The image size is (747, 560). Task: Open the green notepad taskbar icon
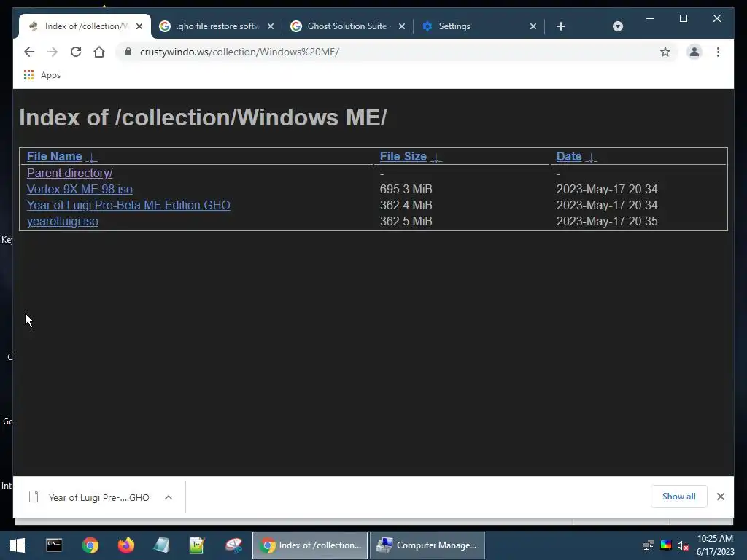(x=197, y=545)
